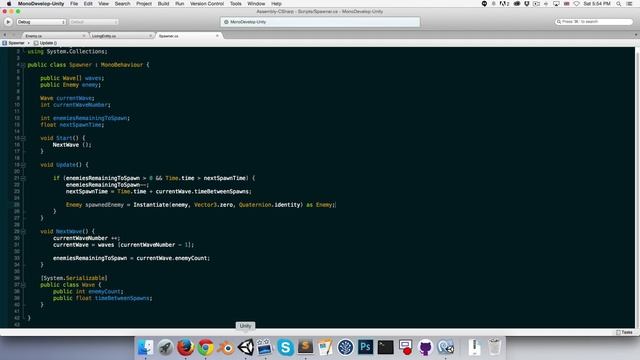Launch Google Chrome from the dock

tap(206, 347)
